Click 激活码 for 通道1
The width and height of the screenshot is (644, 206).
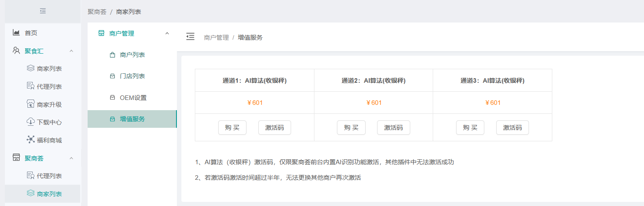(275, 128)
